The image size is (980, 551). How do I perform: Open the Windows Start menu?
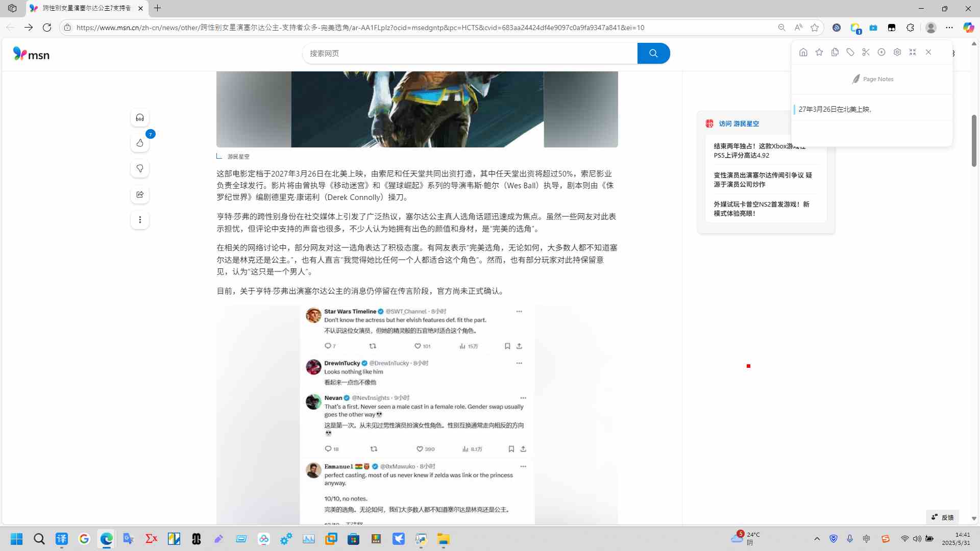click(x=17, y=539)
